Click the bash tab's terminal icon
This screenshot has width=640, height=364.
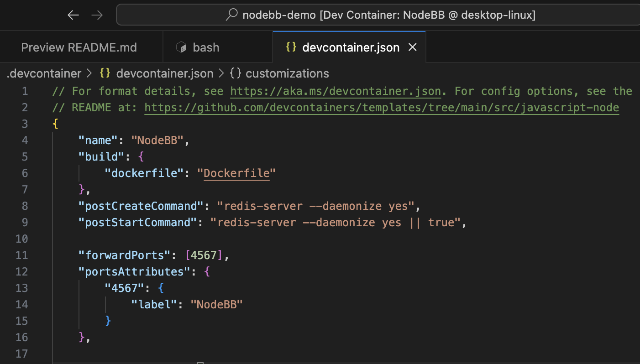(x=182, y=47)
